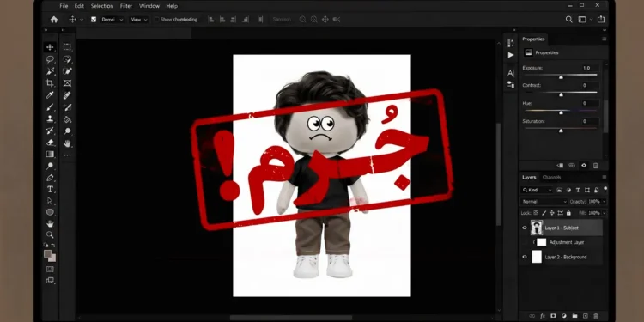Select the Eraser tool
Viewport: 644px width, 322px height.
point(50,143)
